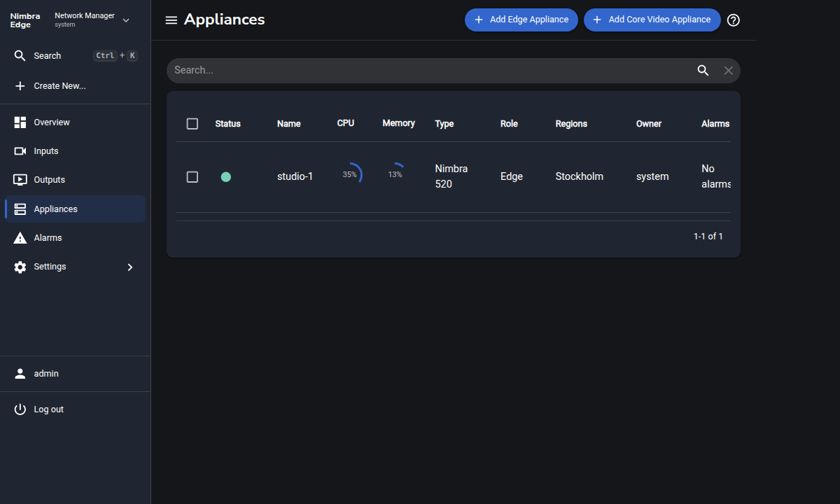
Task: Click Add Edge Appliance button
Action: [x=521, y=20]
